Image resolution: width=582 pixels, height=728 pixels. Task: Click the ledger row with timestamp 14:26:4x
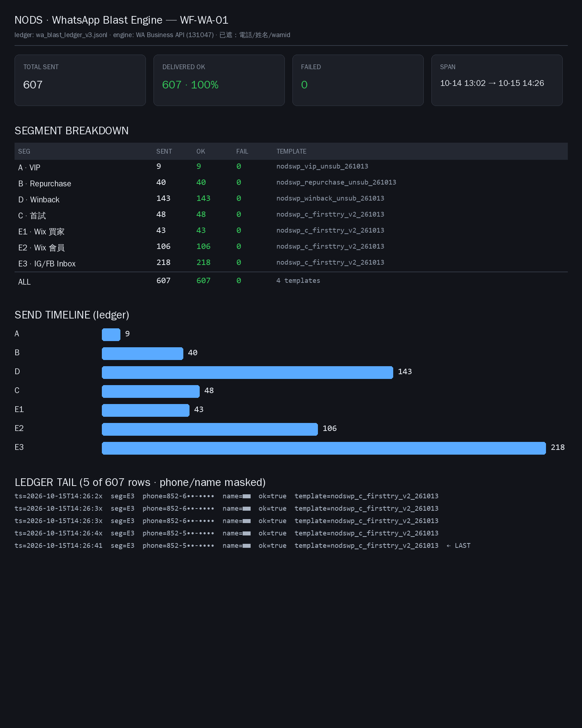(x=227, y=533)
